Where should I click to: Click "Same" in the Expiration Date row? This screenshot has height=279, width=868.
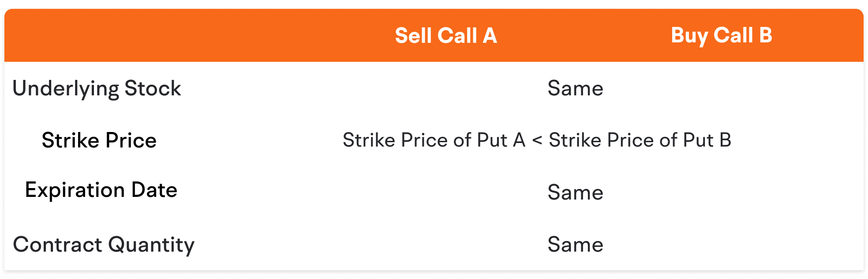pos(575,192)
